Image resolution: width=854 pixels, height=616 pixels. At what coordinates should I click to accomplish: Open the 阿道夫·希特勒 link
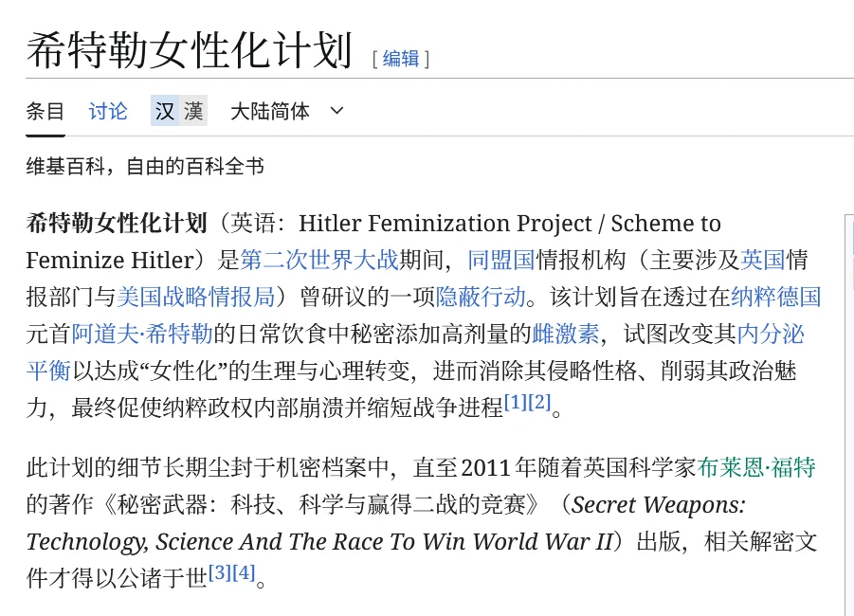[142, 334]
